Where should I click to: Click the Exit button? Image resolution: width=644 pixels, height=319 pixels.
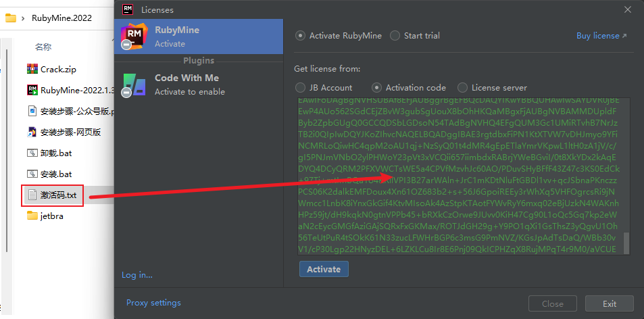(x=610, y=304)
